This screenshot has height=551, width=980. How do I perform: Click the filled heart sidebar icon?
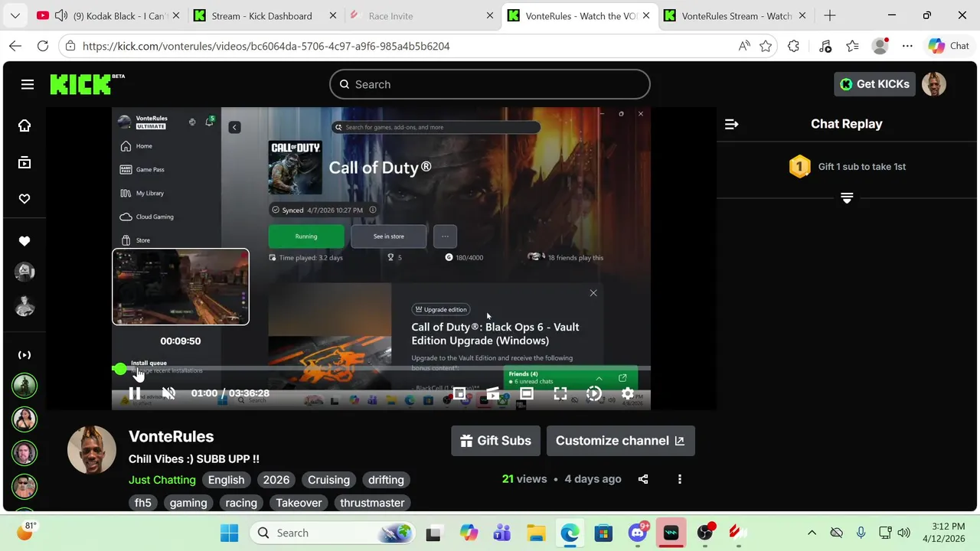click(24, 241)
